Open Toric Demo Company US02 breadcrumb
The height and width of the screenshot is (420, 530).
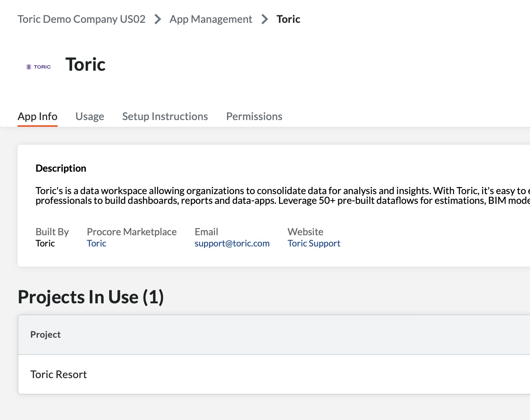point(82,19)
